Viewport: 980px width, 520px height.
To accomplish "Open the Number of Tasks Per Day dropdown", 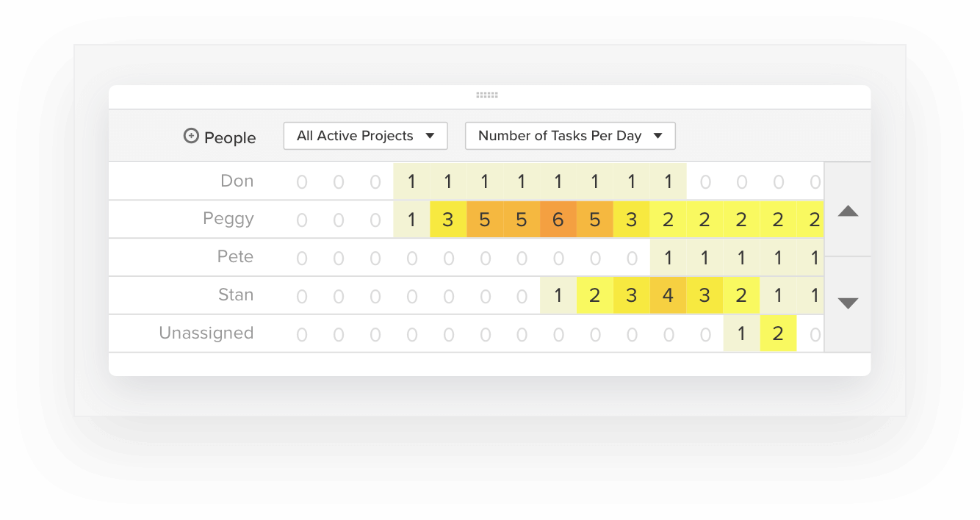I will (570, 136).
